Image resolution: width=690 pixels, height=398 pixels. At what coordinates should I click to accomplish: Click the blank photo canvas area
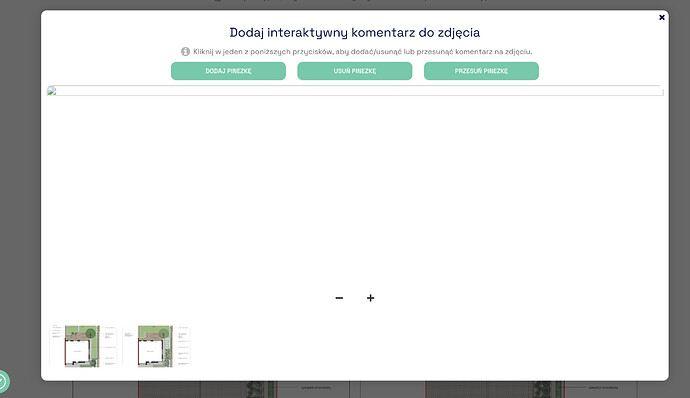(355, 194)
